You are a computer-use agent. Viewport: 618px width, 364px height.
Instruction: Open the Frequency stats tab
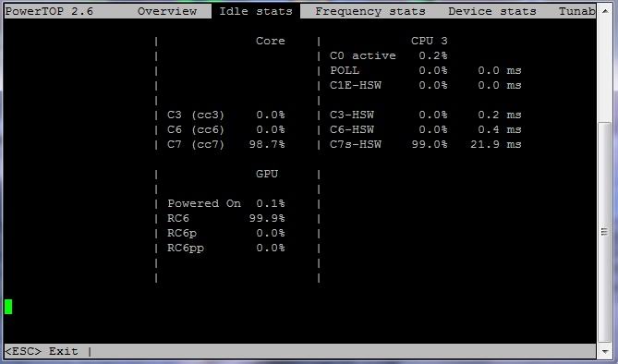pyautogui.click(x=370, y=11)
